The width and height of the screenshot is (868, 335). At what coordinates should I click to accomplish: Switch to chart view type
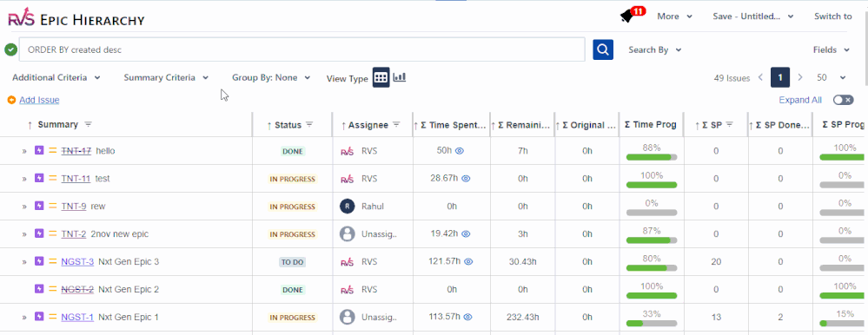pyautogui.click(x=400, y=77)
